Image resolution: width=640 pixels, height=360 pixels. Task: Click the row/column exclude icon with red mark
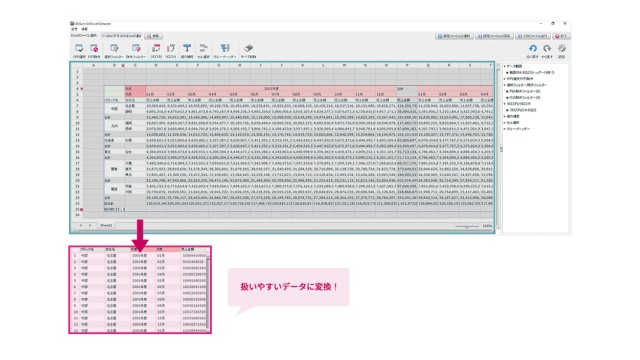tap(94, 48)
